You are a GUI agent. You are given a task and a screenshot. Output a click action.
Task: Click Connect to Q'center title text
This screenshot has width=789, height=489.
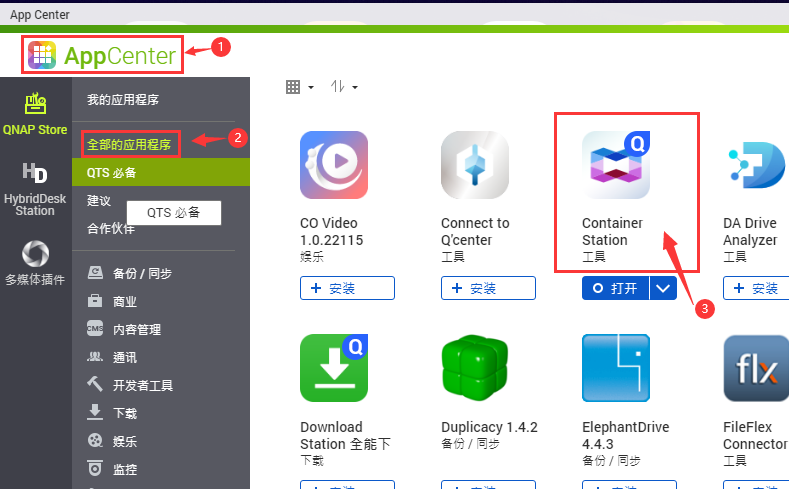pos(476,231)
